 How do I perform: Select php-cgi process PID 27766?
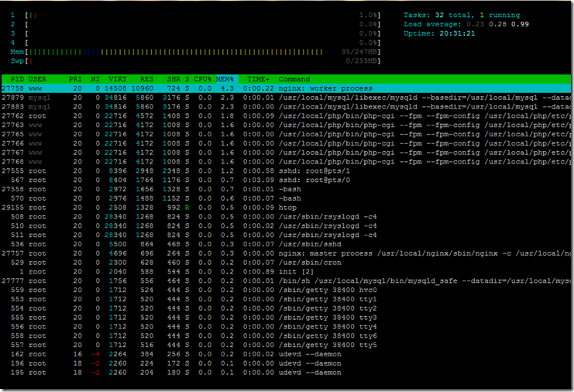(286, 143)
